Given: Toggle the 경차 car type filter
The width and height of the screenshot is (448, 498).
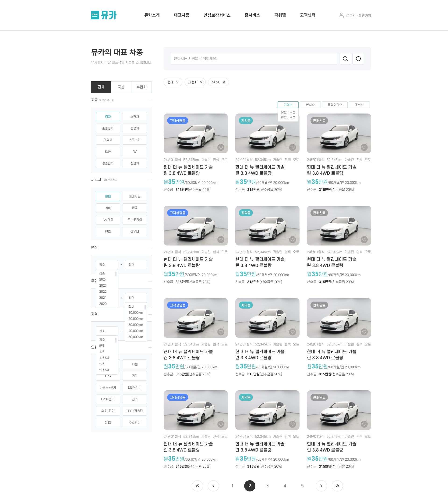Looking at the screenshot, I should 108,117.
